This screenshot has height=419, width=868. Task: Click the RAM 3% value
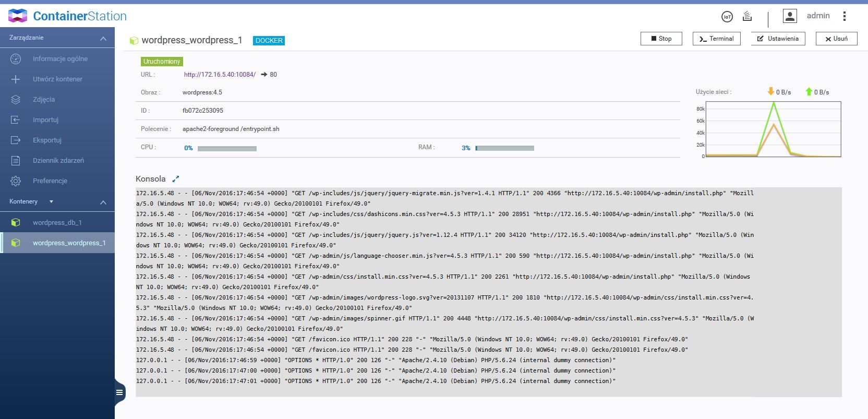[466, 148]
